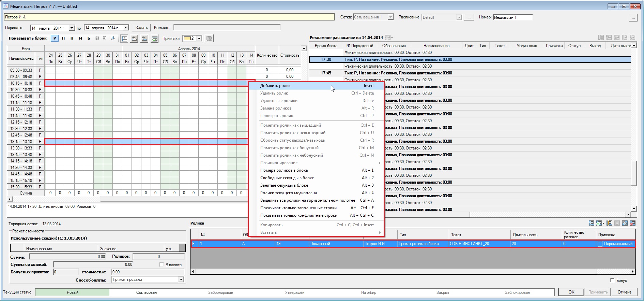644x301 pixels.
Task: Click overlapping windows icon in Ролики toolbar
Action: [x=625, y=223]
